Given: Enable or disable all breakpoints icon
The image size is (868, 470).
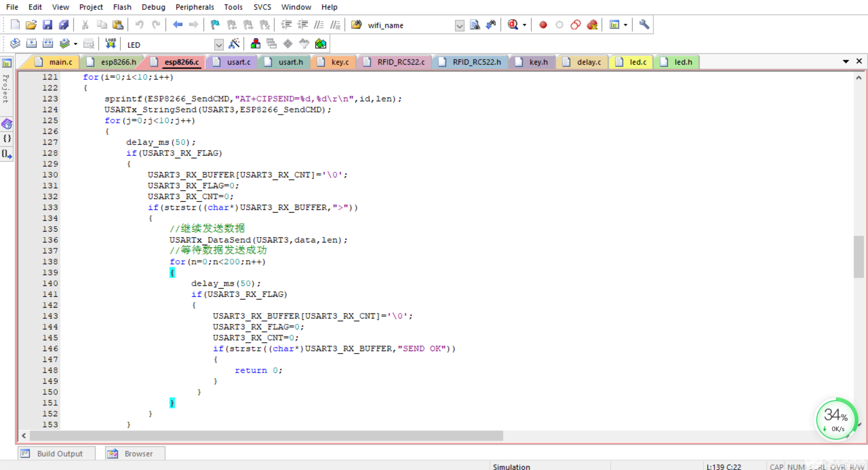Looking at the screenshot, I should (576, 25).
